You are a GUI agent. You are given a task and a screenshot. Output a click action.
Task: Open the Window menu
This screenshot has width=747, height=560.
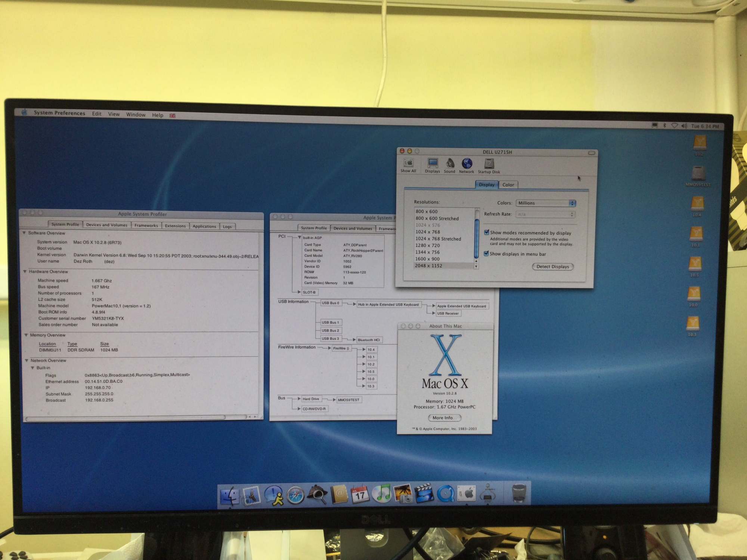click(x=136, y=115)
